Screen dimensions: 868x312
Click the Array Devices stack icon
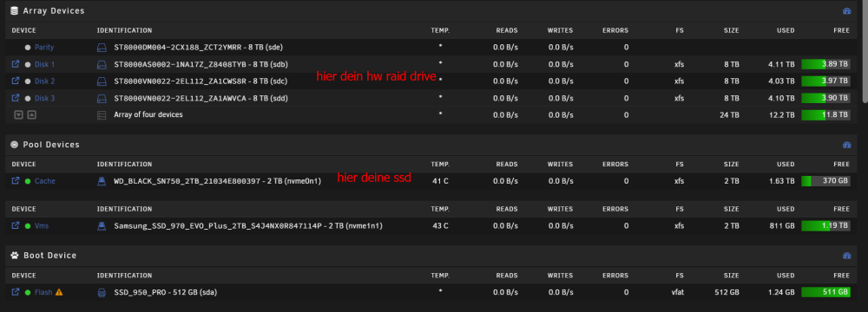coord(15,10)
